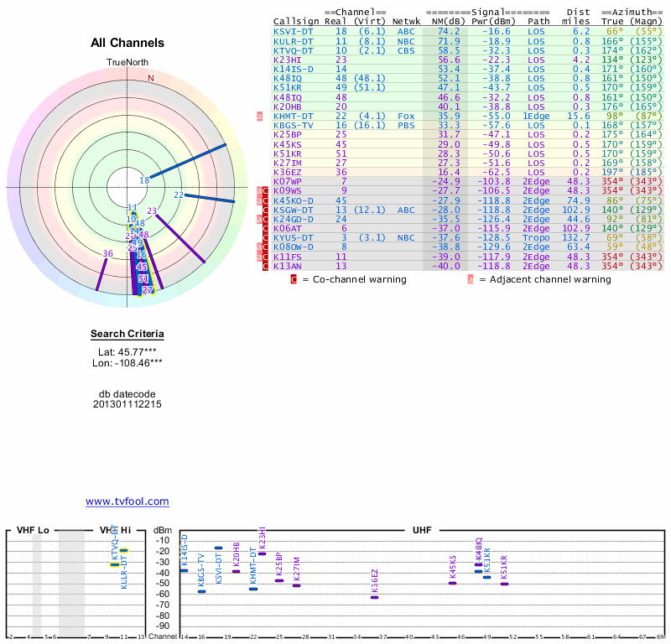Viewport: 671px width, 644px height.
Task: Click the KBGS-TV signal bar in spectrum chart
Action: point(201,591)
